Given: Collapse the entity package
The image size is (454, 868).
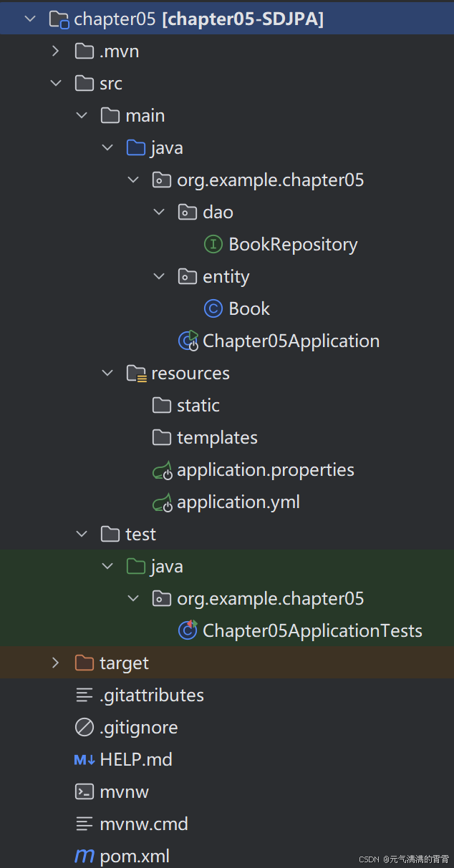Looking at the screenshot, I should coord(159,276).
